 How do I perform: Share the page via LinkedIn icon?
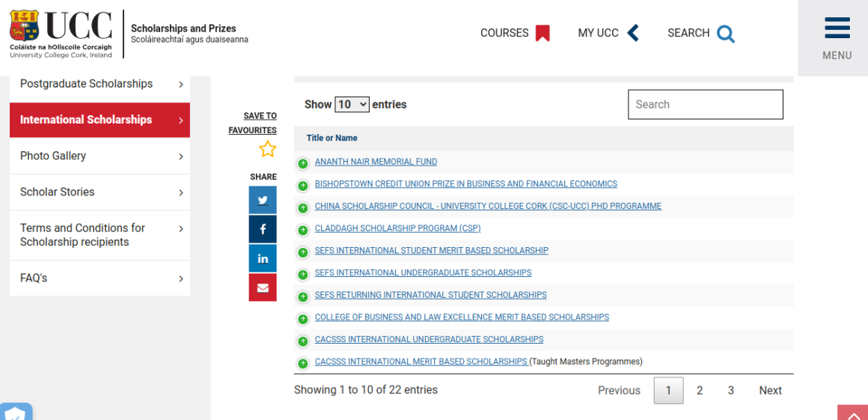click(263, 258)
